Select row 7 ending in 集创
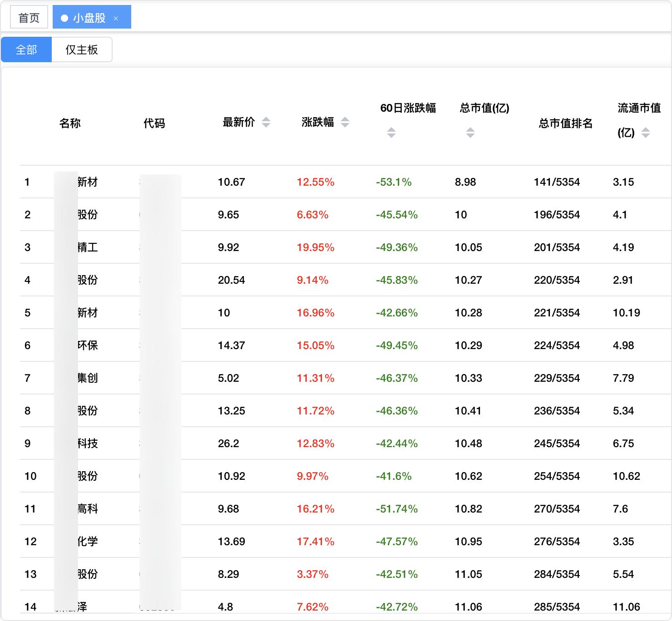Viewport: 672px width, 621px height. pos(87,378)
